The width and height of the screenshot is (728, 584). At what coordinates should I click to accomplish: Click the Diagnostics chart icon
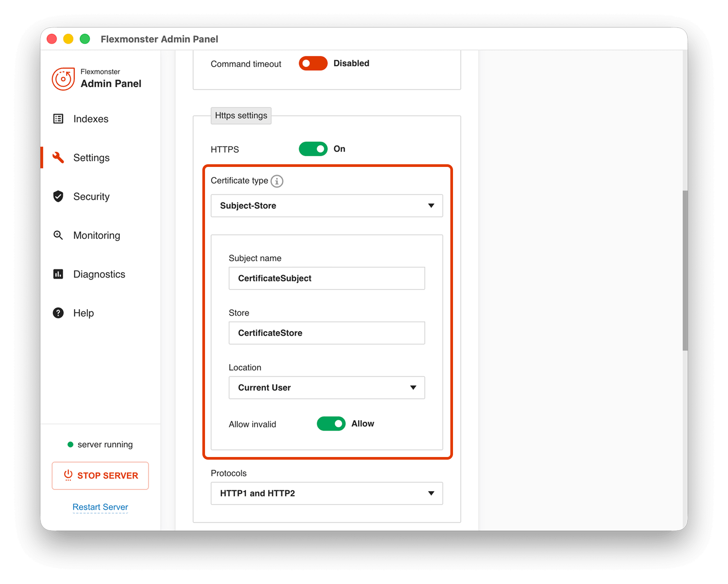(x=58, y=274)
